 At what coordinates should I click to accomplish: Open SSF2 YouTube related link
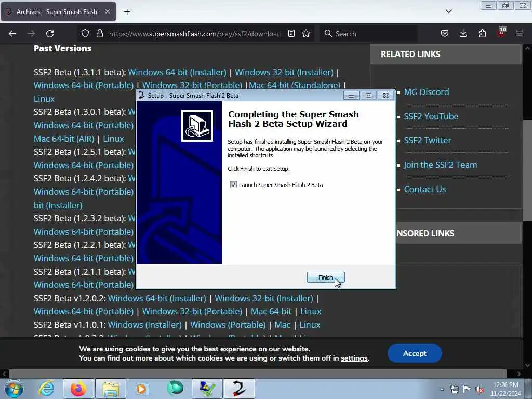coord(431,116)
